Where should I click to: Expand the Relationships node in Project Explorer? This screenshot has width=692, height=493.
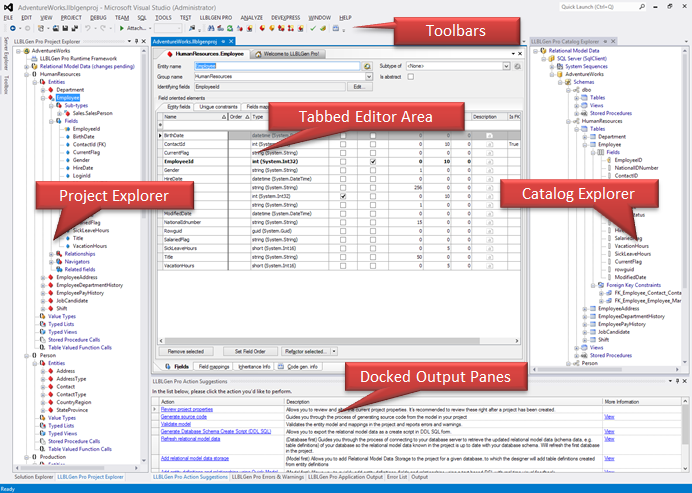(51, 254)
